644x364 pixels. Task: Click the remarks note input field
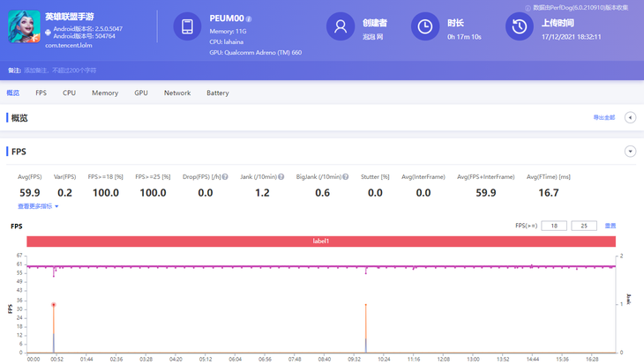60,71
